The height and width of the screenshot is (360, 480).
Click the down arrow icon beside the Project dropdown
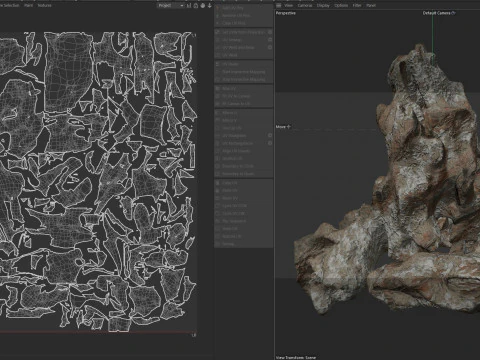pos(210,5)
